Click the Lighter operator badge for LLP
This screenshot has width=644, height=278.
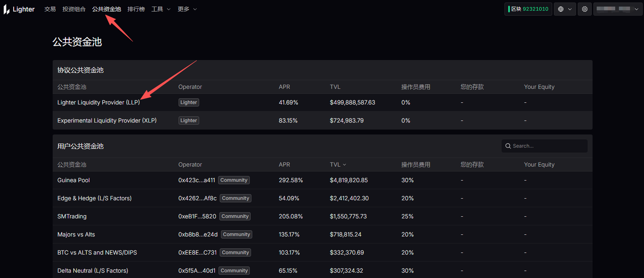[x=188, y=102]
